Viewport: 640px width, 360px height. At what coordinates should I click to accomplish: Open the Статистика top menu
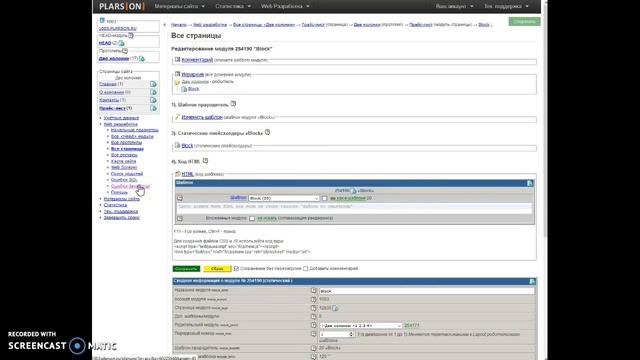pyautogui.click(x=233, y=6)
